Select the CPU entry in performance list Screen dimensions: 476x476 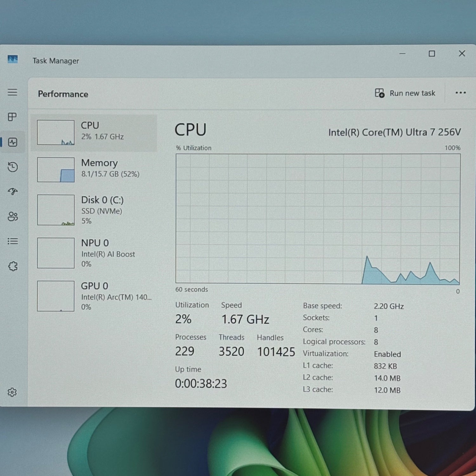pos(94,133)
